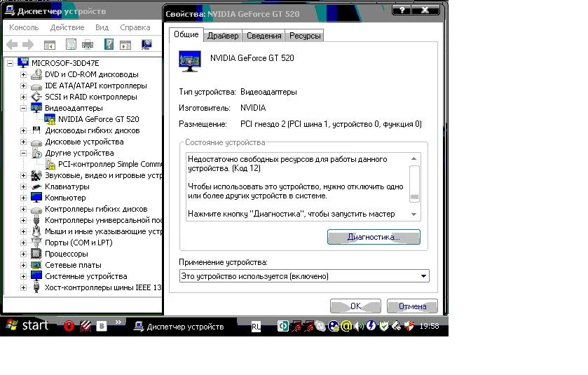Select the Общие tab
588x375 pixels.
point(186,34)
